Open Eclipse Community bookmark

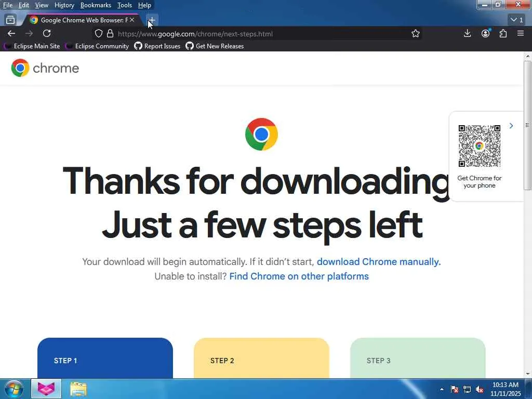click(97, 46)
